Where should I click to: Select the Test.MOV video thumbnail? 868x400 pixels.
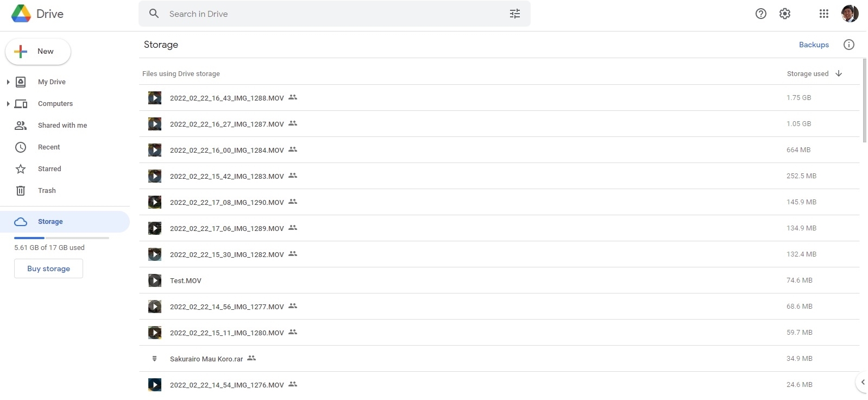click(155, 280)
